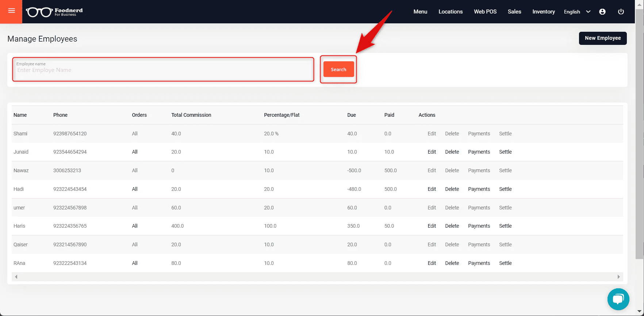644x316 pixels.
Task: Edit the Hadi employee row
Action: coord(432,189)
